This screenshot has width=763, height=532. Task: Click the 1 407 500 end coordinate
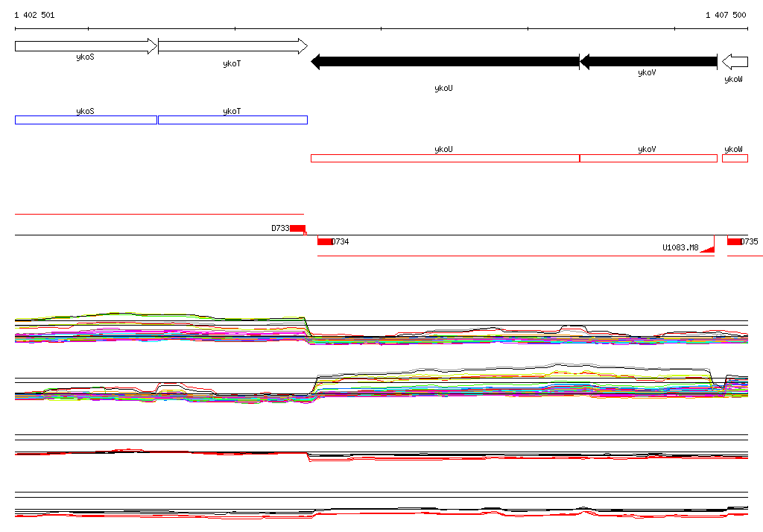(x=726, y=15)
